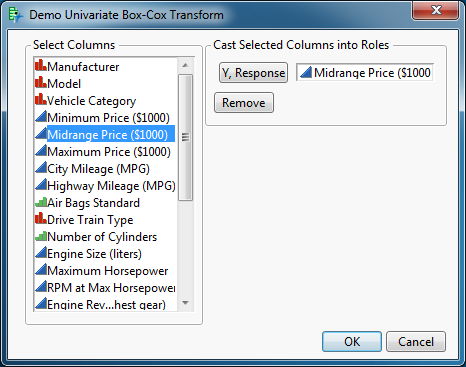This screenshot has height=367, width=466.
Task: Confirm the dialog with OK
Action: (352, 341)
